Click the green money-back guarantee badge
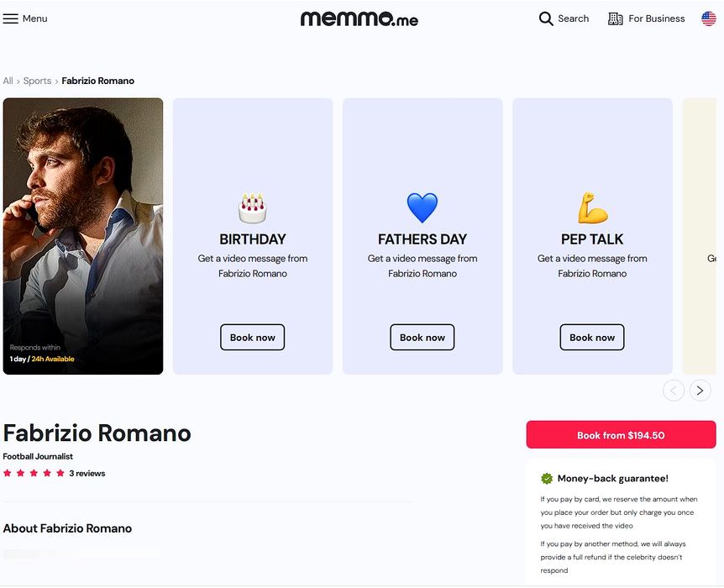Image resolution: width=724 pixels, height=588 pixels. click(547, 478)
